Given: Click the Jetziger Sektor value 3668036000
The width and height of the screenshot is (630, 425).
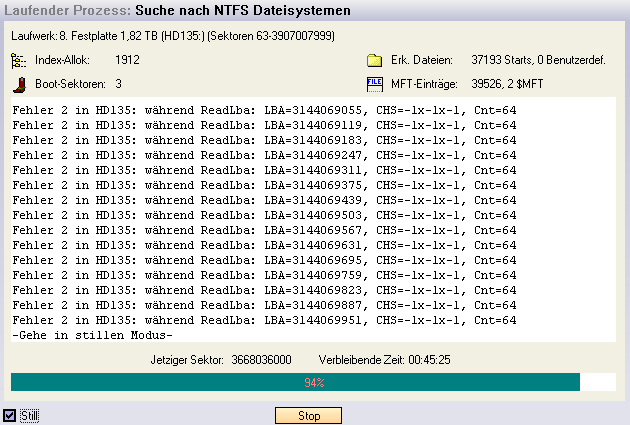Looking at the screenshot, I should (261, 360).
